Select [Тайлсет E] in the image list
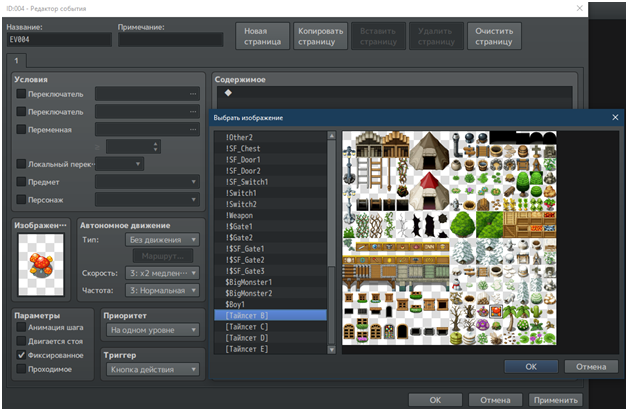This screenshot has width=628, height=411. (270, 349)
